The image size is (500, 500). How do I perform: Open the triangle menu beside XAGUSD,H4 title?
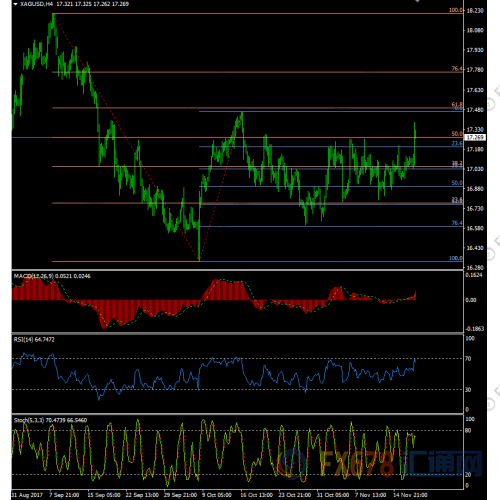point(16,4)
